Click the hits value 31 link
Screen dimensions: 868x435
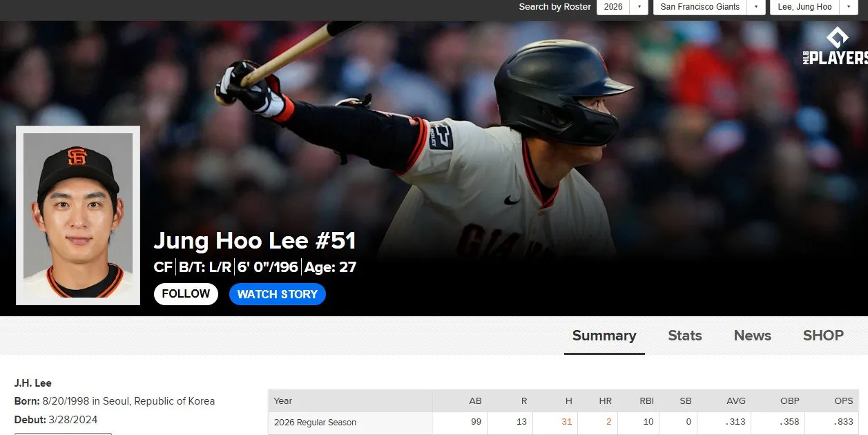click(x=567, y=422)
